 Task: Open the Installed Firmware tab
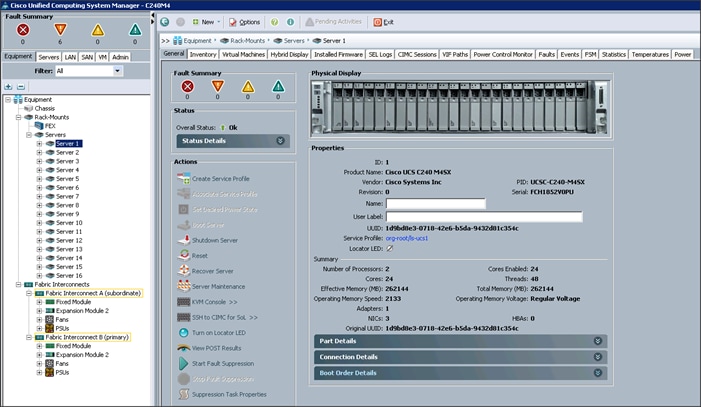click(x=338, y=54)
